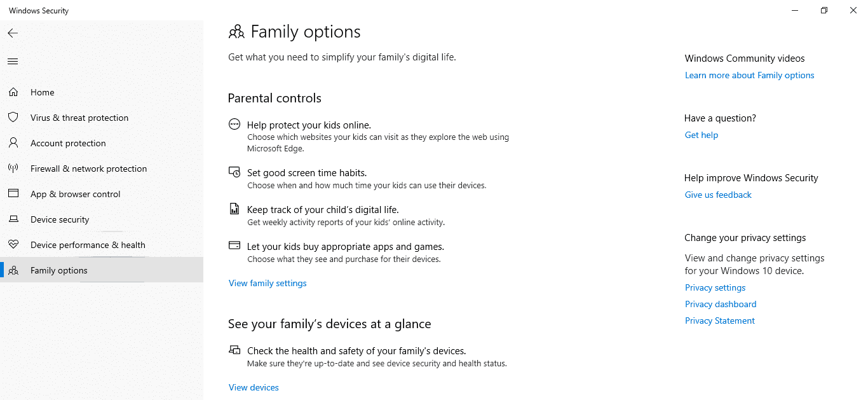Open the Firewall & network protection signal icon
This screenshot has height=400, width=868.
coord(13,168)
